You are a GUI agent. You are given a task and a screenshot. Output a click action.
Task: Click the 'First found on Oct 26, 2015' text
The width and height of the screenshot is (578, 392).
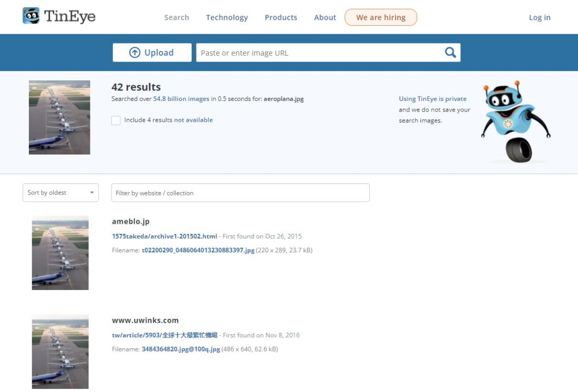262,236
